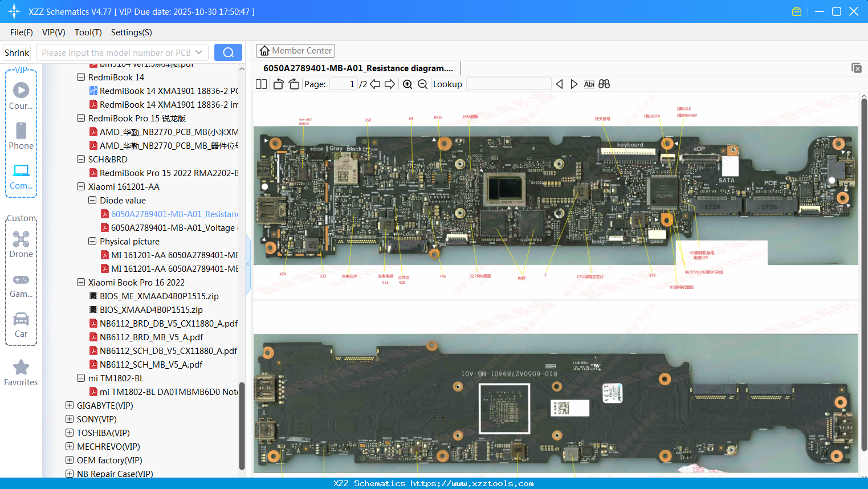Select the Resistance diagram document tab
Viewport: 868px width, 489px height.
pyautogui.click(x=358, y=68)
